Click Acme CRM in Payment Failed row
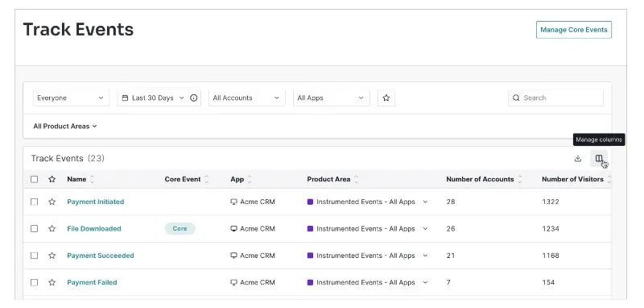Image resolution: width=644 pixels, height=308 pixels. (257, 282)
